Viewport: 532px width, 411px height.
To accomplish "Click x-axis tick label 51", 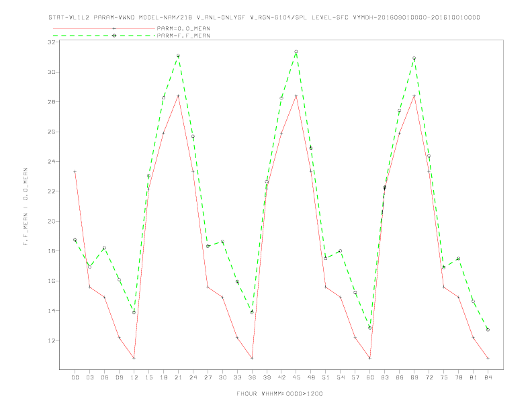I will (326, 377).
